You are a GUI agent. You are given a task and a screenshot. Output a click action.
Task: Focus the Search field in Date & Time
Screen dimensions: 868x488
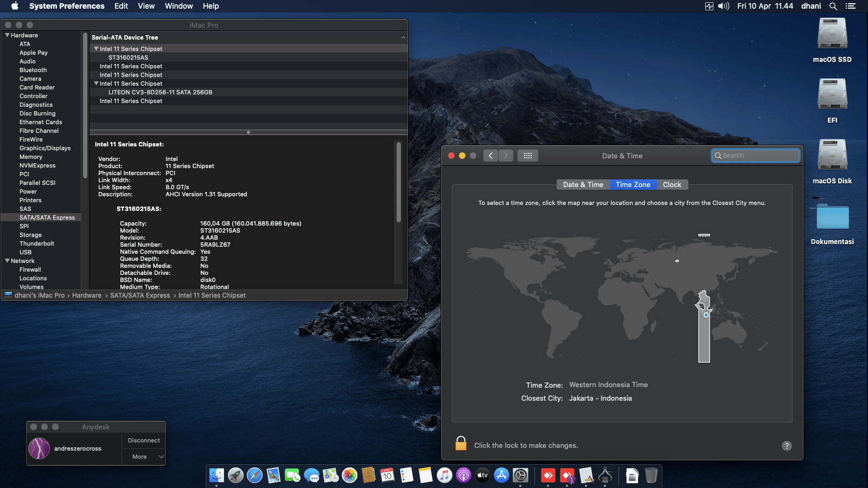coord(755,156)
